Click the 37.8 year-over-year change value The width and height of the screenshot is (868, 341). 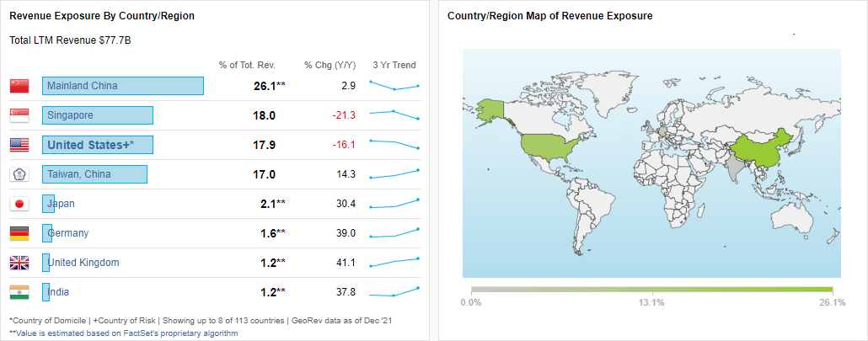(x=346, y=292)
